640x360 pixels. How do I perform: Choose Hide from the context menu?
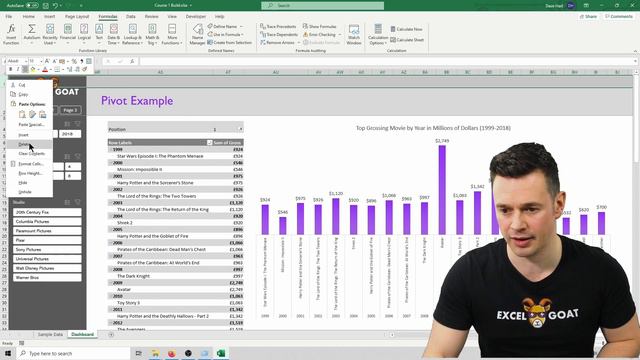tap(29, 182)
